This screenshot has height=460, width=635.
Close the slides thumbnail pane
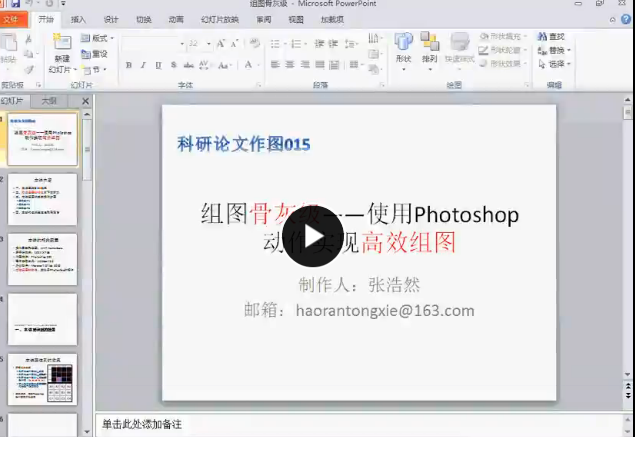tap(85, 101)
